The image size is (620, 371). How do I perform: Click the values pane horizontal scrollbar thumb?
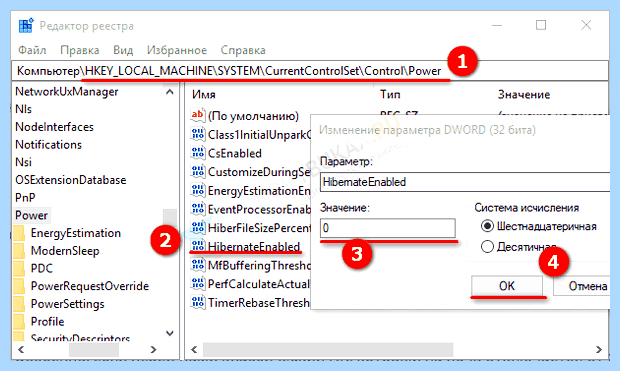(x=328, y=350)
